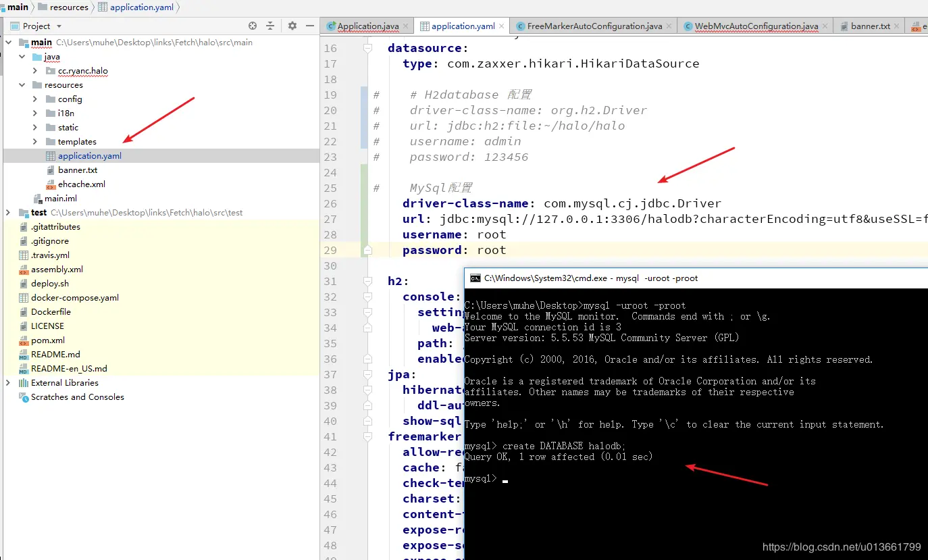The image size is (928, 560).
Task: Click the README.md markdown file icon
Action: [24, 355]
